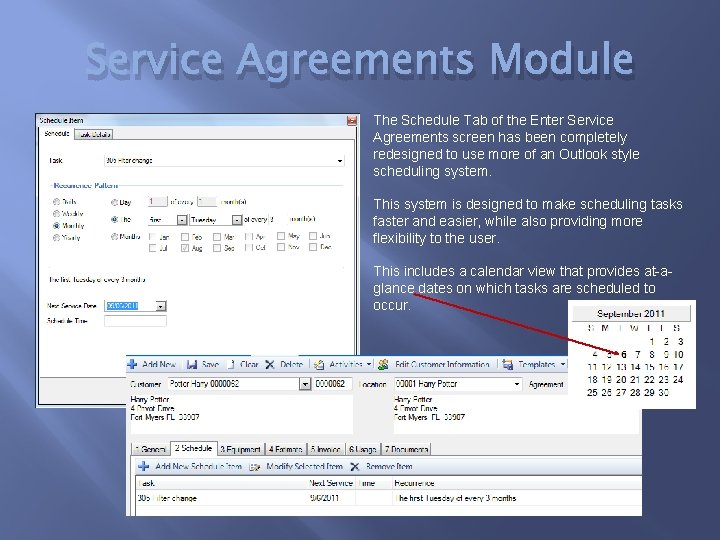Open the 2 Schedule tab
This screenshot has height=540, width=720.
click(193, 448)
